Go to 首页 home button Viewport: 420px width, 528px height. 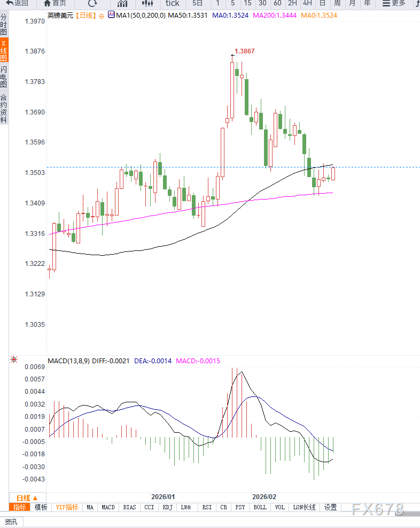pyautogui.click(x=55, y=3)
